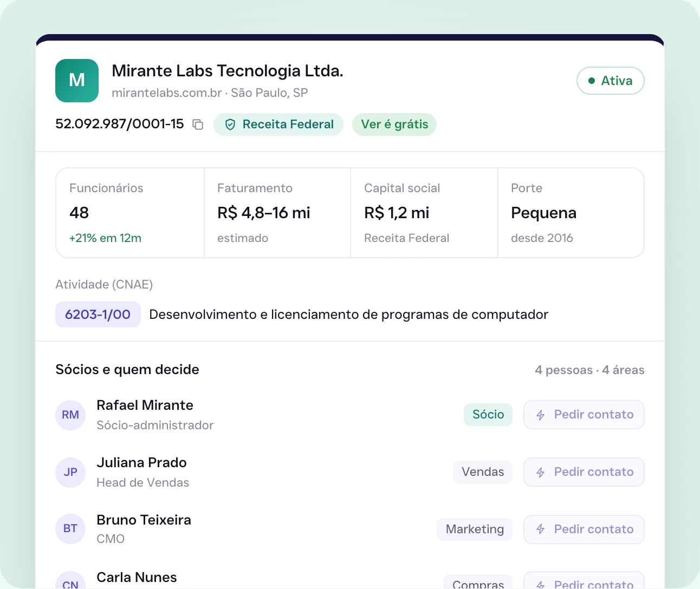Click the CNAE code 6203-1/00 chip
Viewport: 700px width, 589px height.
point(98,315)
